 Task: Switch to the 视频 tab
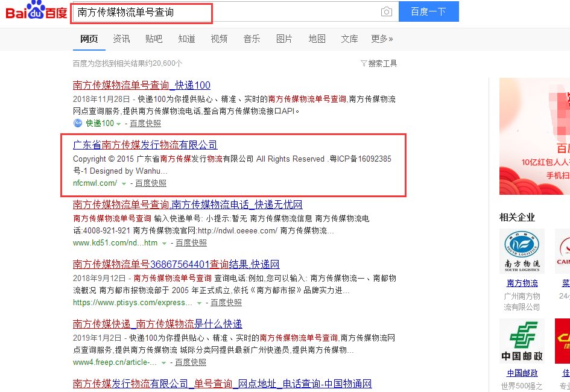point(219,37)
